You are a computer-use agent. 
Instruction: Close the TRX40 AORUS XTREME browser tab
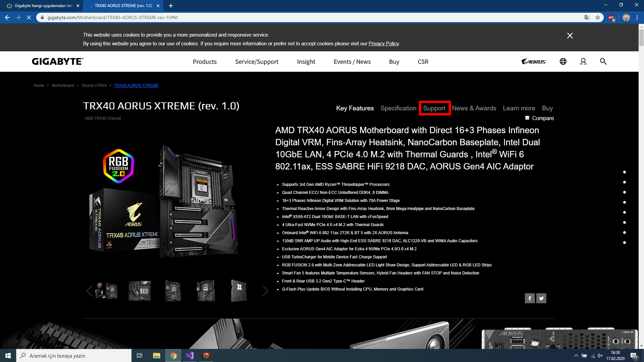click(158, 6)
